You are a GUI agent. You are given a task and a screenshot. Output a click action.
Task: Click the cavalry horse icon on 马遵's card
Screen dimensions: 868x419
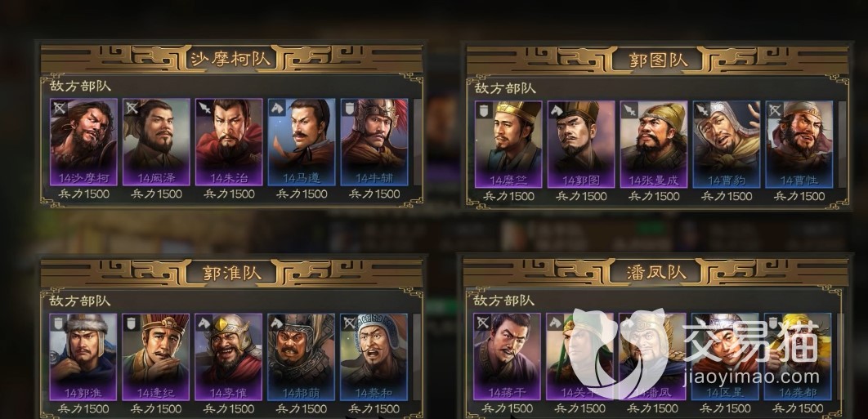click(x=277, y=108)
